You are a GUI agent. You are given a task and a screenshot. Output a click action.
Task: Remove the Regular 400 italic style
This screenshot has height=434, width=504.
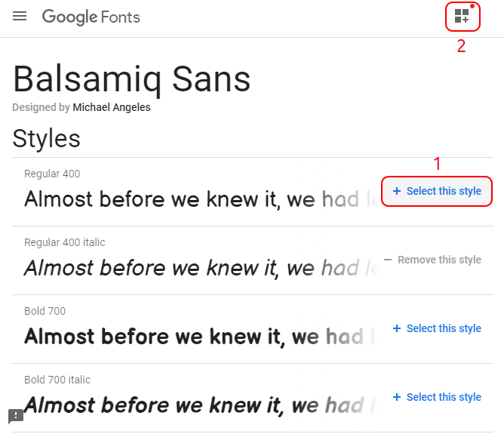432,260
